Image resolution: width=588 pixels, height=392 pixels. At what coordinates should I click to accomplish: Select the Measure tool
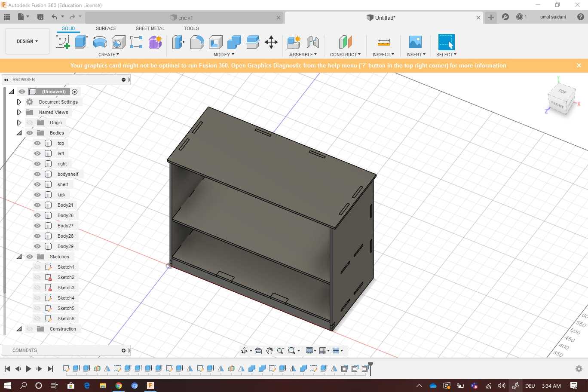[383, 42]
